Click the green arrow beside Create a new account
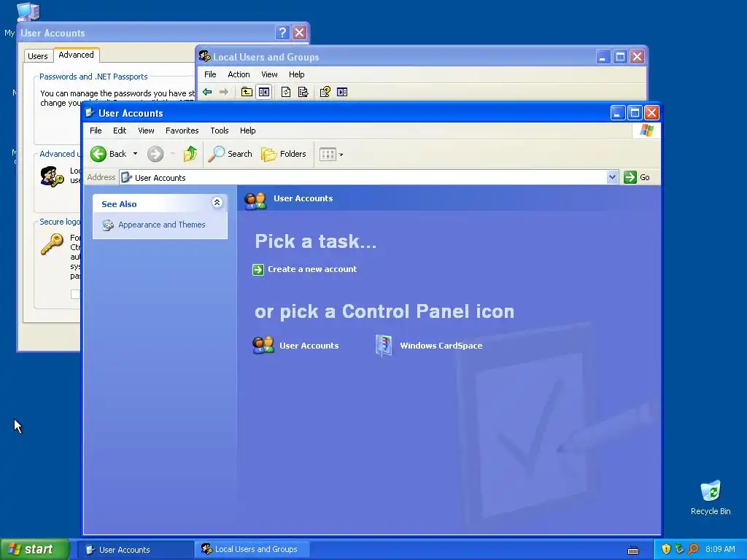 (x=258, y=270)
